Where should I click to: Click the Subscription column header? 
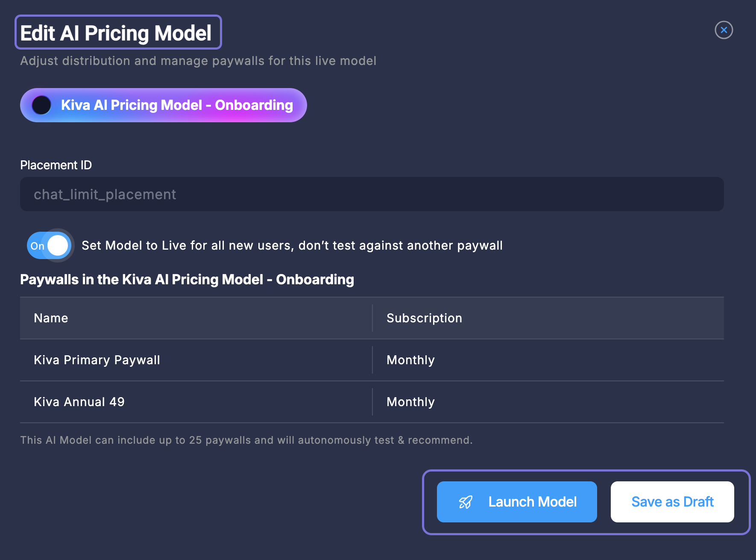point(424,318)
